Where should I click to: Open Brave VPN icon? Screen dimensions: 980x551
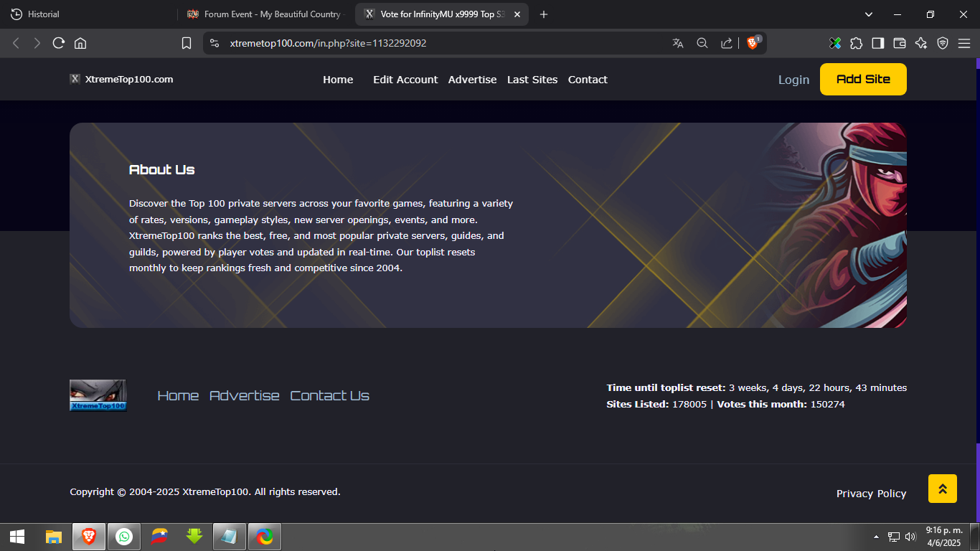click(x=943, y=43)
